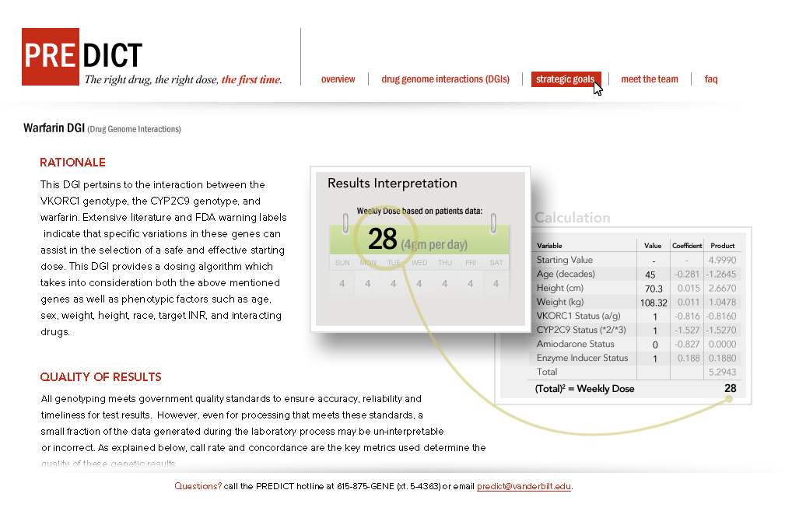Click the weekly dose number 28 on calendar
The height and width of the screenshot is (532, 785).
coord(382,239)
